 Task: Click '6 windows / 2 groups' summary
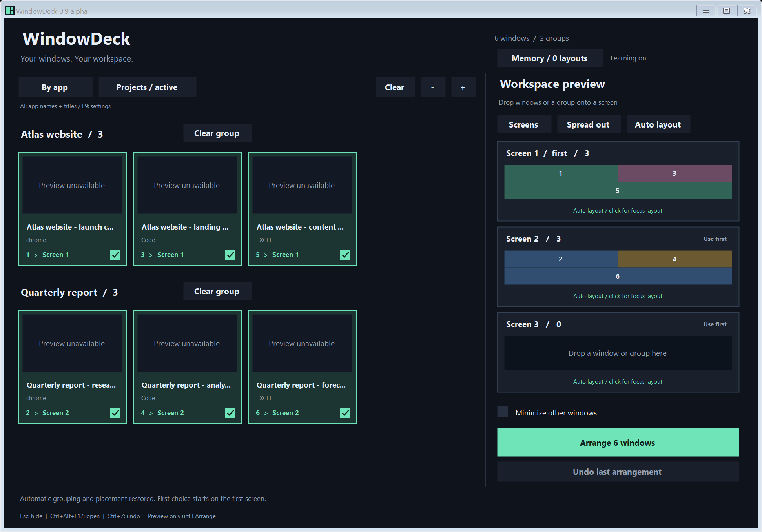[x=532, y=38]
